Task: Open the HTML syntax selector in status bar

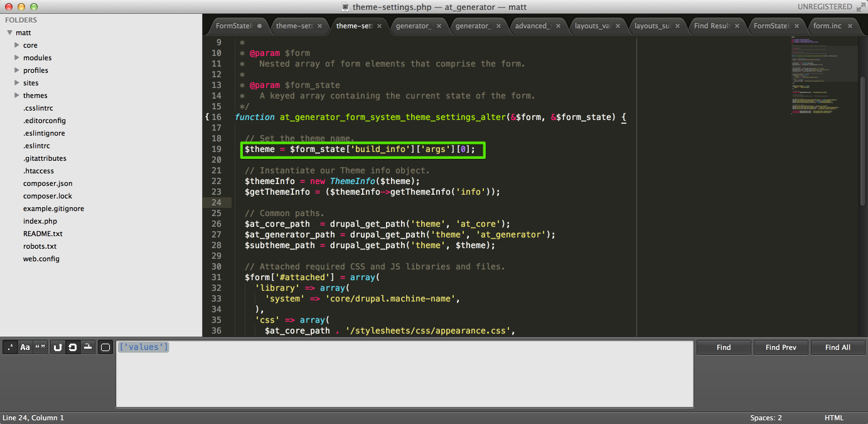Action: (x=833, y=418)
